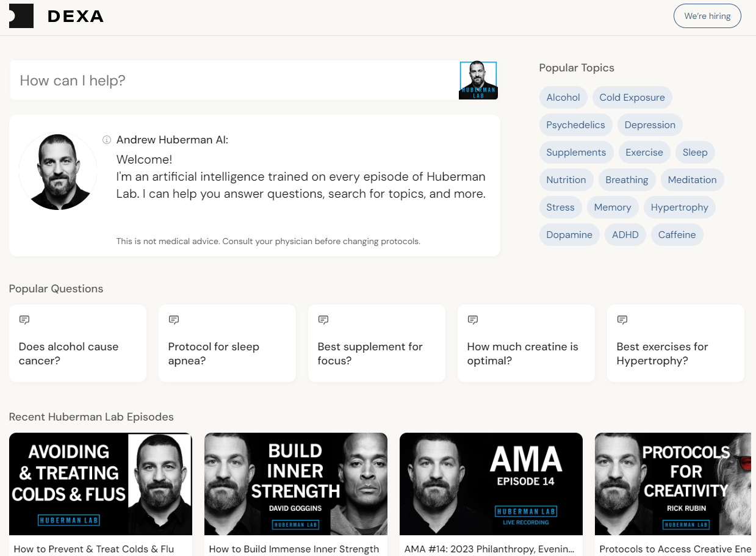Click the Dopamine topic chip
756x556 pixels.
[x=569, y=235]
